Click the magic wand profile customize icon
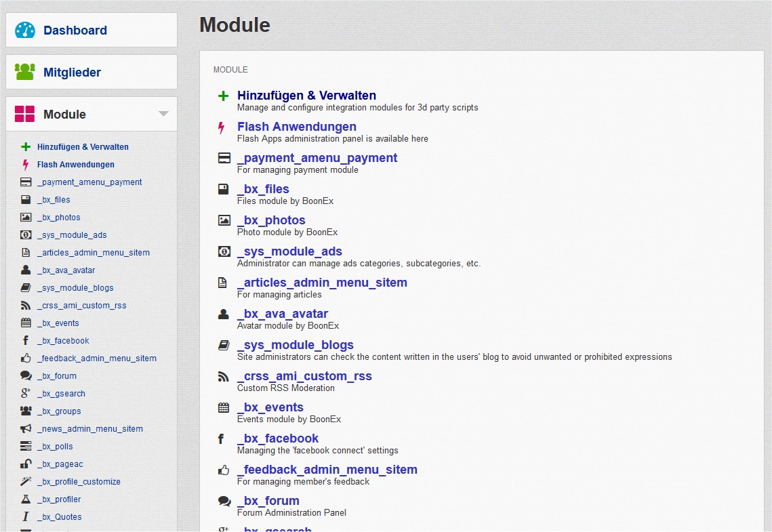The width and height of the screenshot is (772, 532). click(26, 481)
